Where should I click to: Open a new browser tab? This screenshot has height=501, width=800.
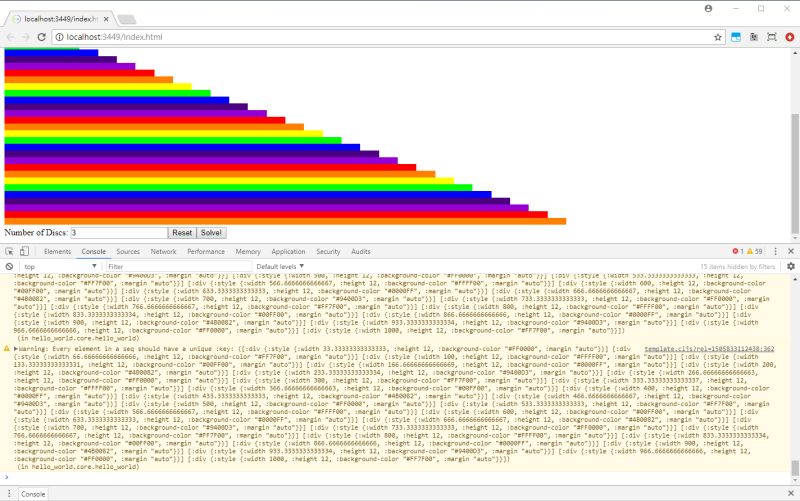pos(127,19)
